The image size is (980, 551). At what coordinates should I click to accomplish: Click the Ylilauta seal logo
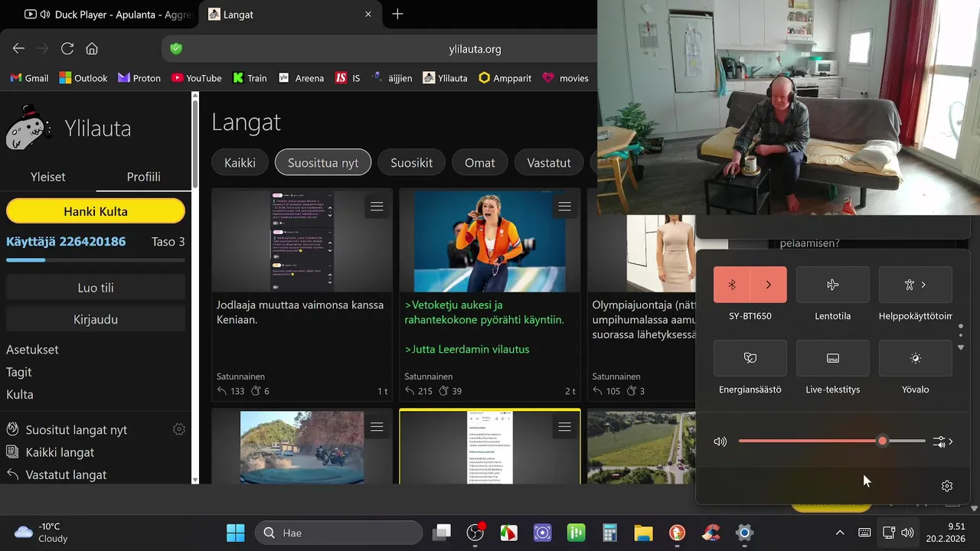click(x=28, y=127)
